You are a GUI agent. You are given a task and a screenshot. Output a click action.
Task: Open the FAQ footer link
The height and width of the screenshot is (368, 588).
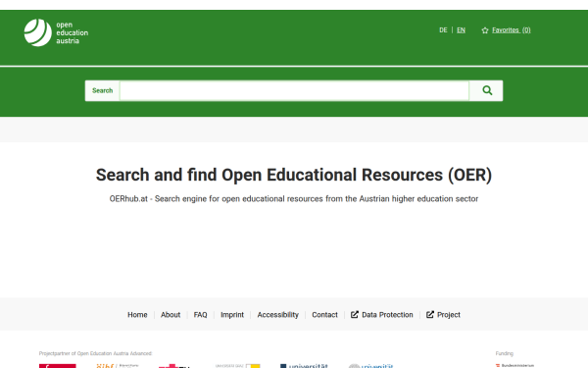(200, 315)
